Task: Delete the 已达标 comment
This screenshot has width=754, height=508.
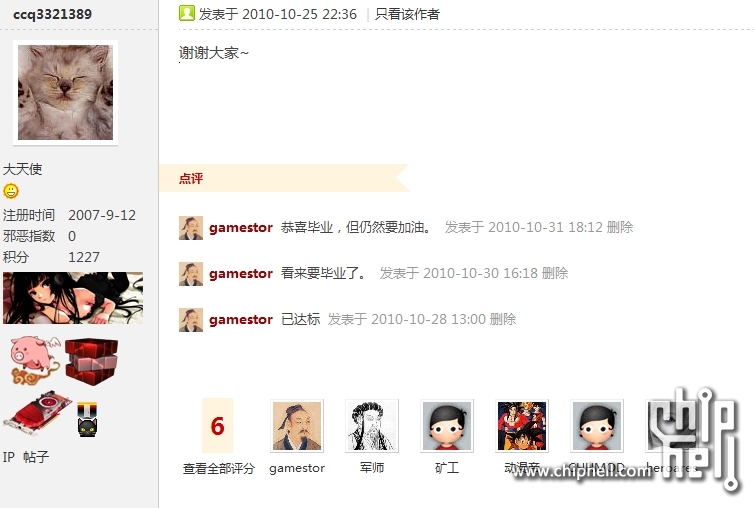Action: pyautogui.click(x=503, y=319)
